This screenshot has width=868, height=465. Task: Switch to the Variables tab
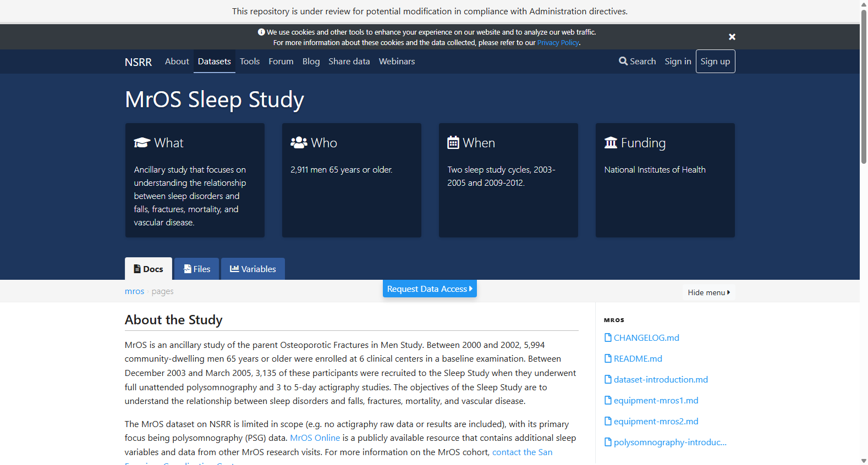tap(253, 269)
